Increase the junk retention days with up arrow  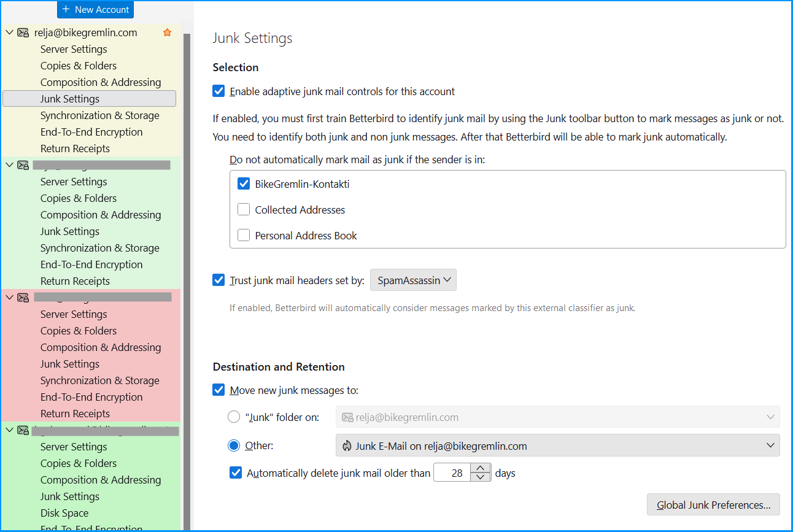(x=481, y=468)
